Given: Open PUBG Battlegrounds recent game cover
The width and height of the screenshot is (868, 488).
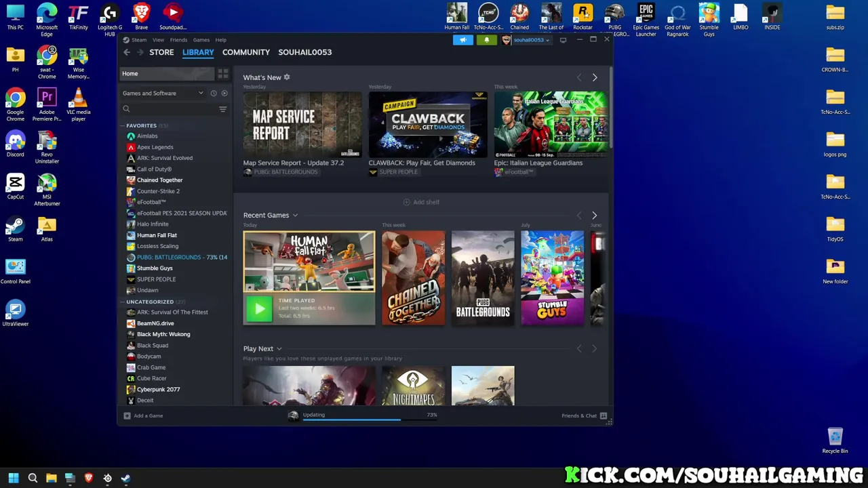Looking at the screenshot, I should [483, 278].
